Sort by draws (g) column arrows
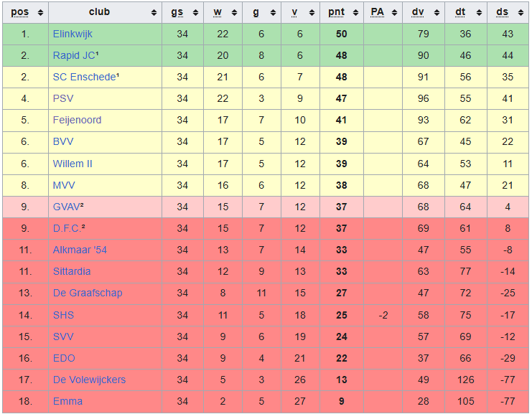This screenshot has width=532, height=414. point(274,13)
